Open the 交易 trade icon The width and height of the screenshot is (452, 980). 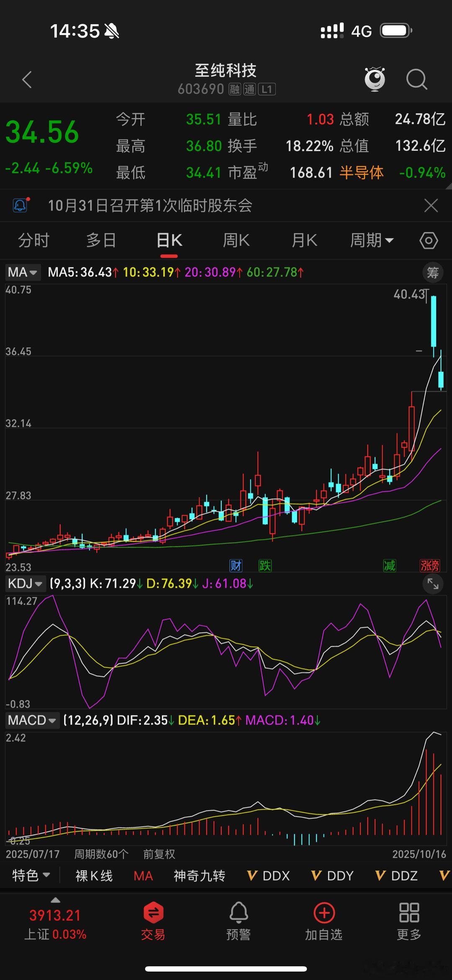[x=153, y=913]
